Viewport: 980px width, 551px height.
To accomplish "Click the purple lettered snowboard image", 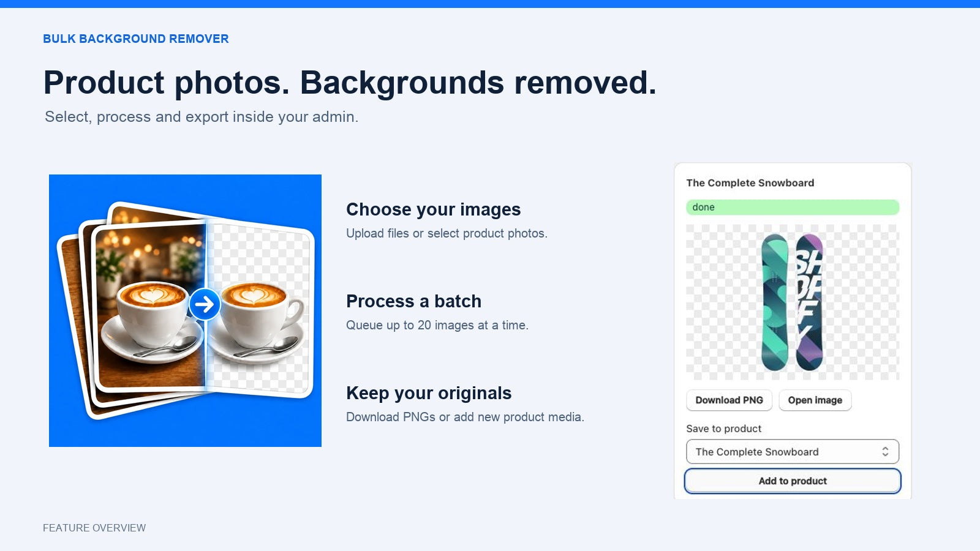I will [x=809, y=302].
